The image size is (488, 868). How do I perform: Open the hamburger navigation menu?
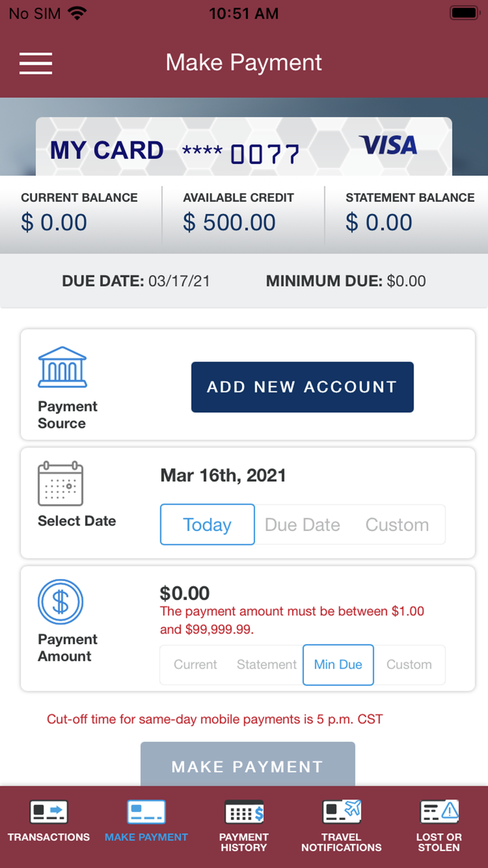pyautogui.click(x=36, y=63)
